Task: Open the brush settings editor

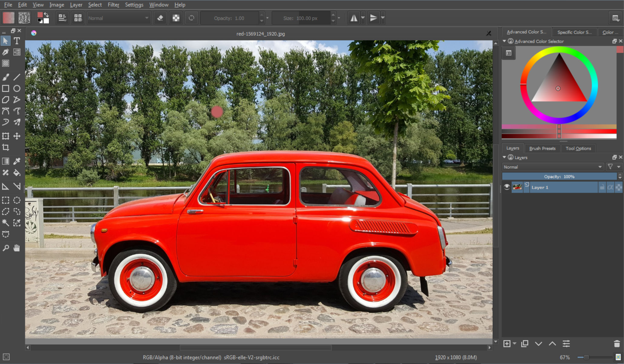Action: click(x=62, y=18)
